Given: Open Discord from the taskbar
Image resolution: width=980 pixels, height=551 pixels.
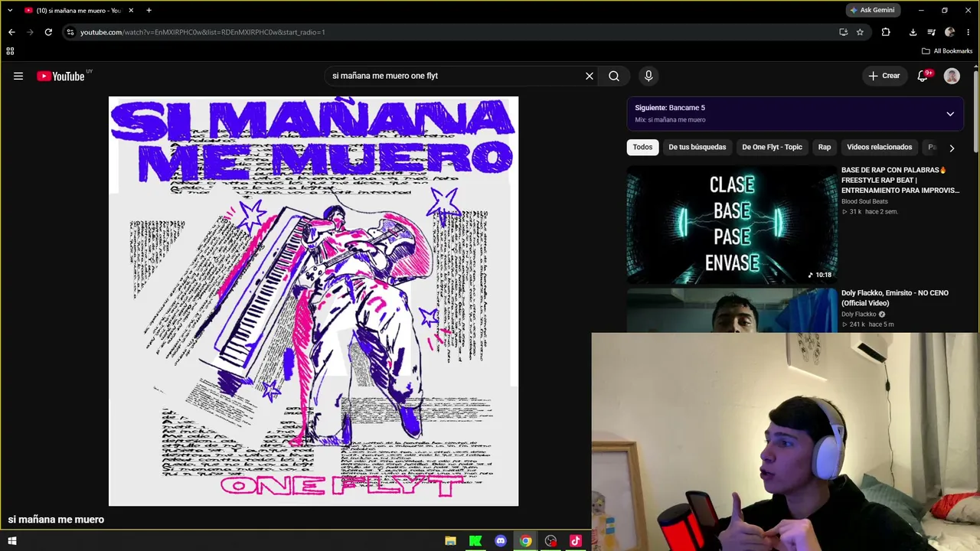Looking at the screenshot, I should point(501,541).
